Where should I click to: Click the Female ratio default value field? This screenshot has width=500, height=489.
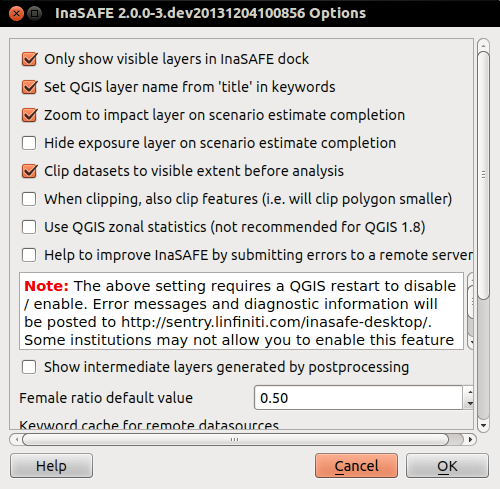tap(358, 398)
